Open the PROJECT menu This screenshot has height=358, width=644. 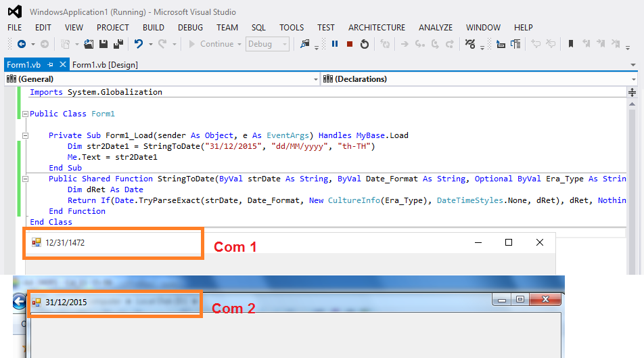pos(113,28)
